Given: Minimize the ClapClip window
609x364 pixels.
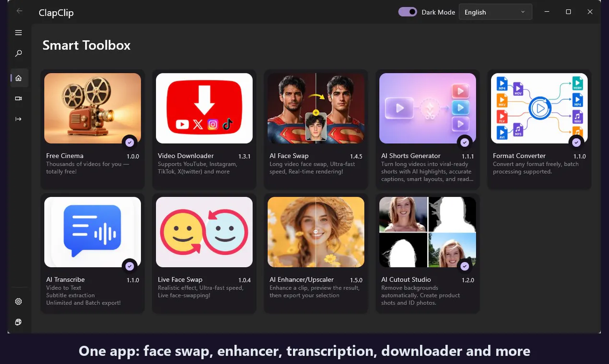Looking at the screenshot, I should (x=547, y=12).
